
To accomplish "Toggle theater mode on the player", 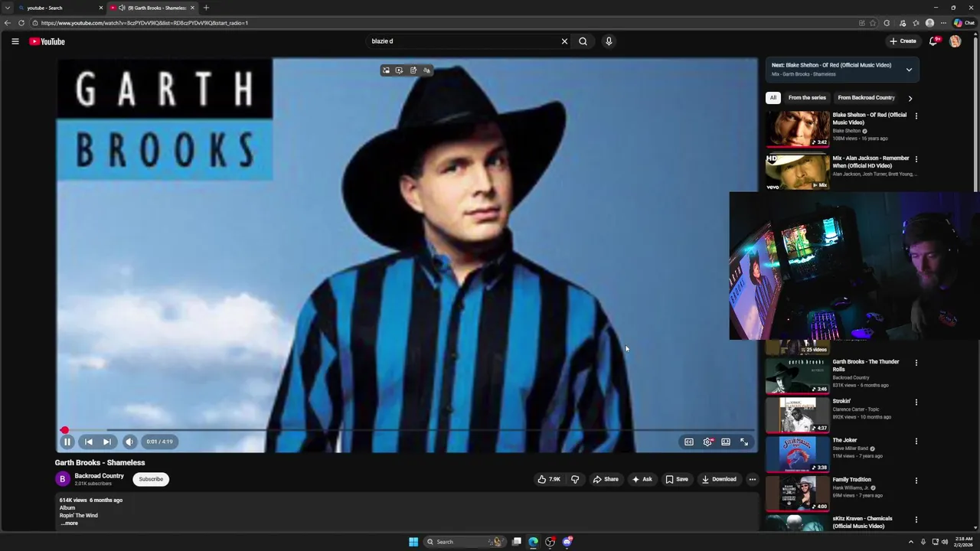I will tap(726, 442).
